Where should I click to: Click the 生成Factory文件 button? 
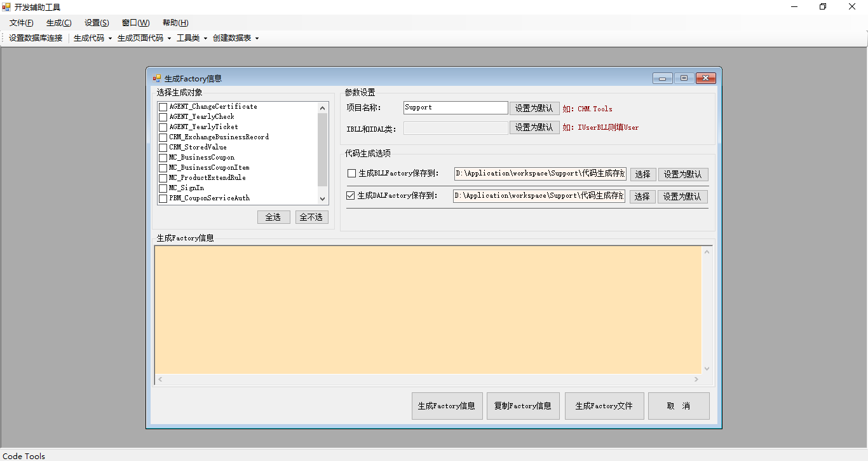click(x=604, y=406)
